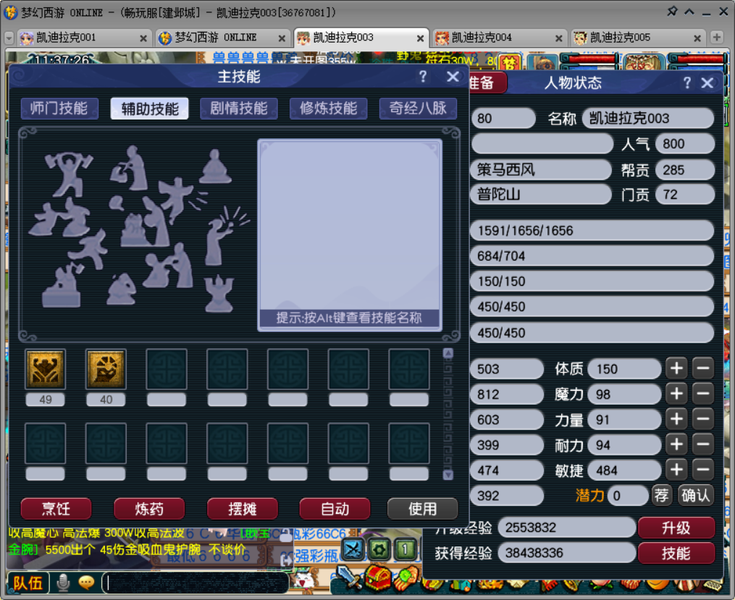Close the 凯迪拉克004 tab
Viewport: 735px width, 600px height.
tap(558, 38)
